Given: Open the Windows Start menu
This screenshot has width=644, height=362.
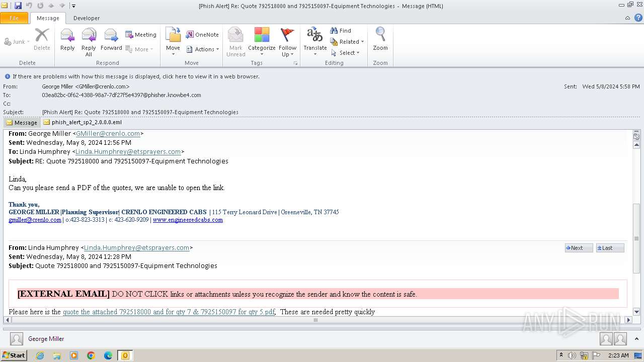Looking at the screenshot, I should click(x=14, y=355).
